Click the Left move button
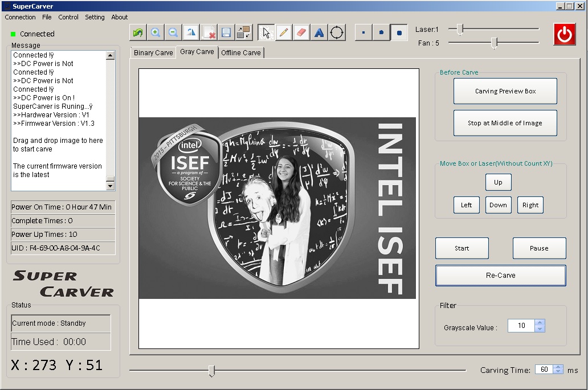 tap(466, 205)
